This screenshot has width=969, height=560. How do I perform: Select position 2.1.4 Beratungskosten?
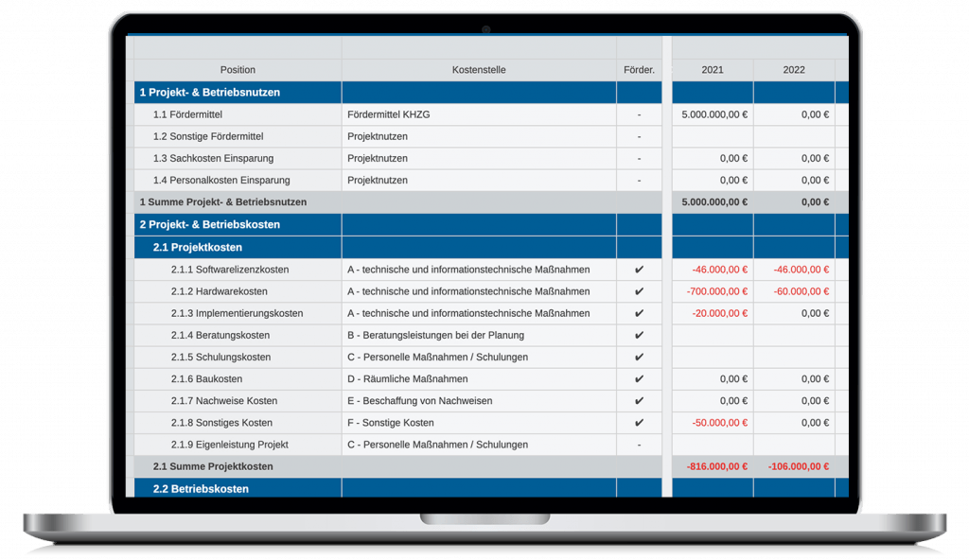220,335
